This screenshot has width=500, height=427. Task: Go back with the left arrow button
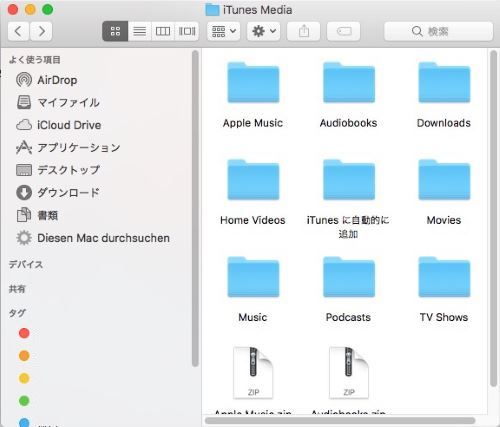point(18,31)
